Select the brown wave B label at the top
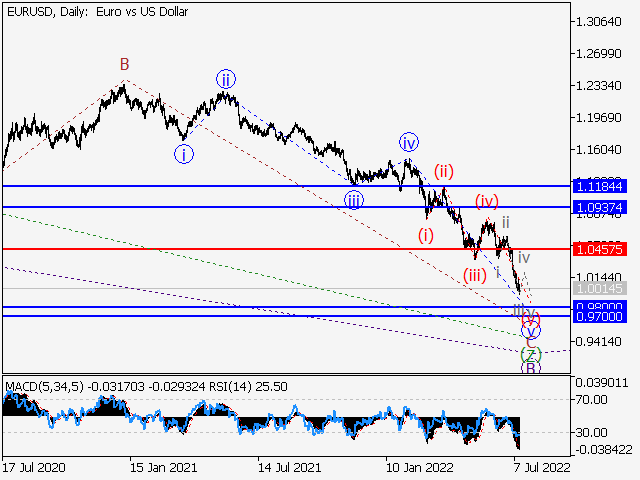The width and height of the screenshot is (640, 480). pos(124,64)
